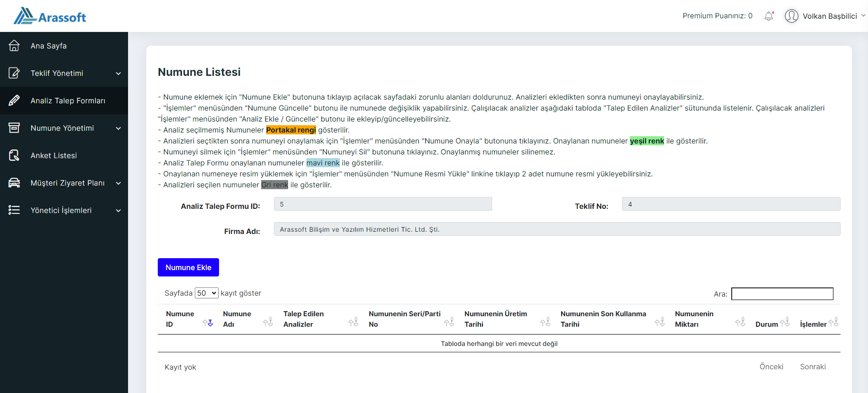The height and width of the screenshot is (393, 868).
Task: Click the yeşil renk highlighted label
Action: tap(647, 141)
